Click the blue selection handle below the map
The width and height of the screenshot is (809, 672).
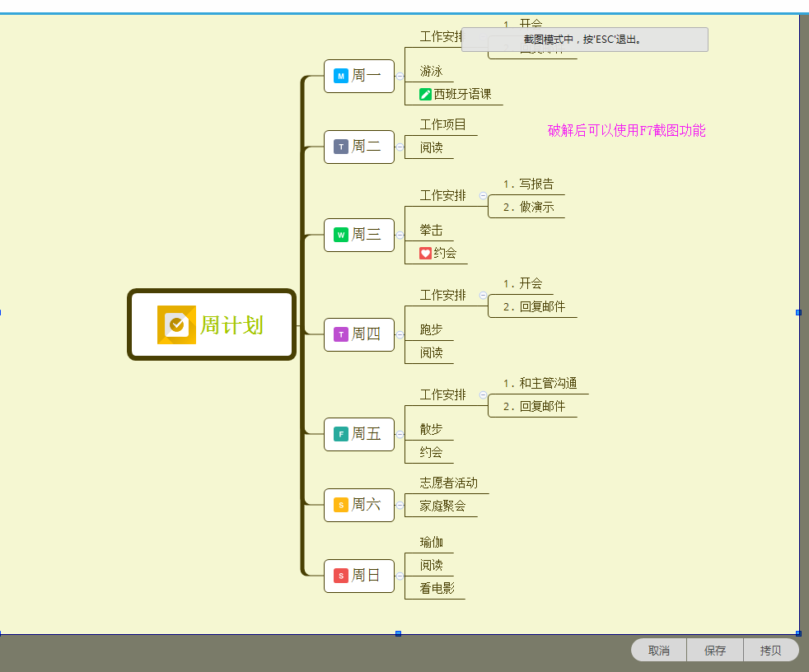coord(399,633)
